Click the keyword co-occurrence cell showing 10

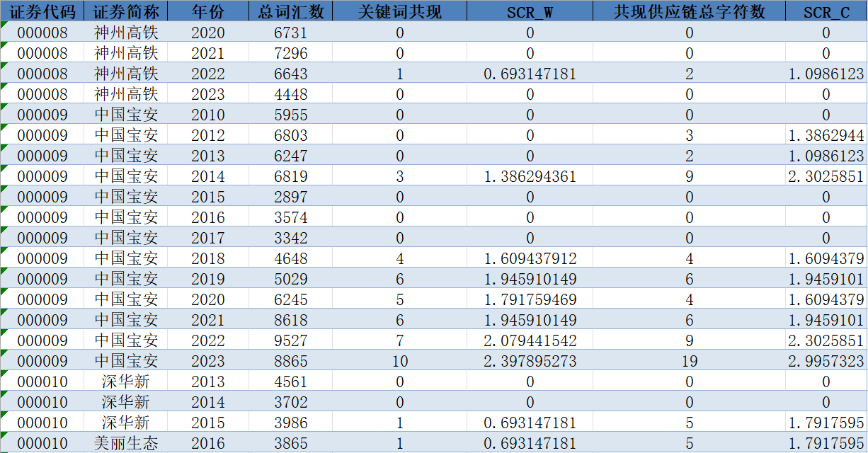tap(399, 361)
